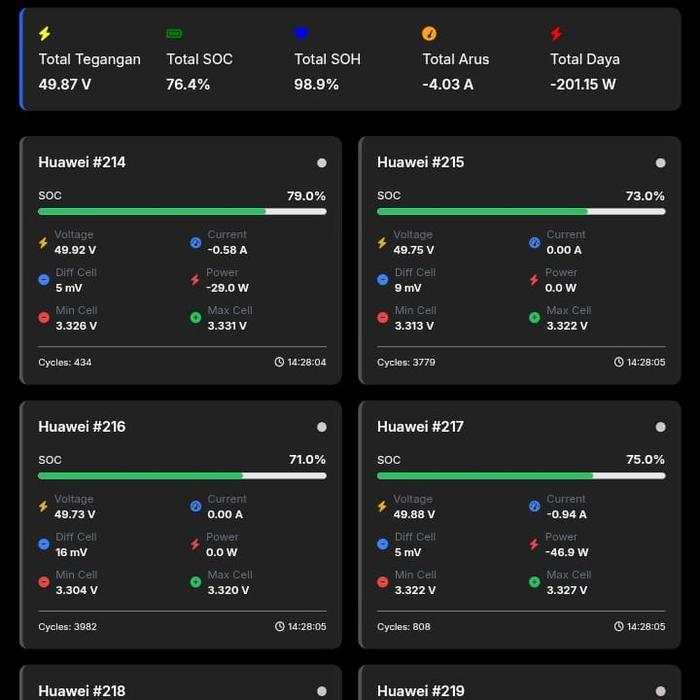The image size is (700, 700).
Task: Open the Huawei #216 battery card title
Action: point(82,427)
